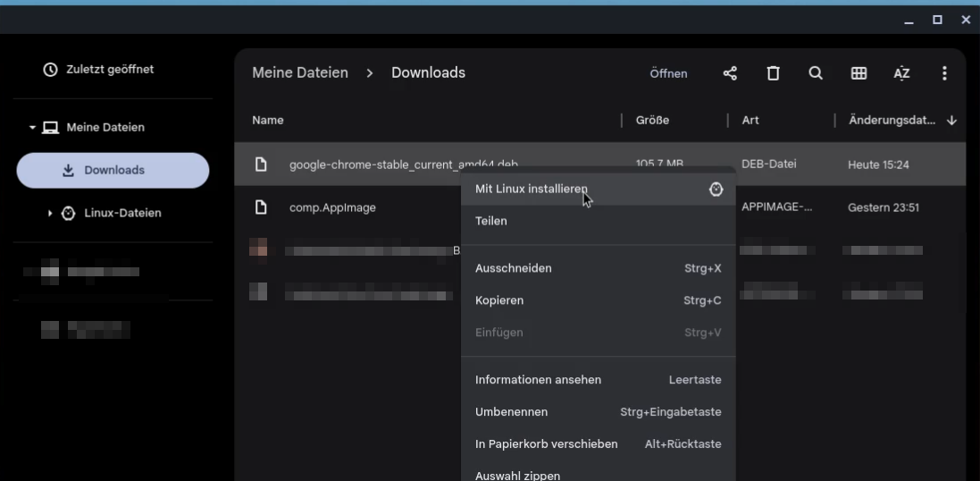Click the laptop icon for Meine Dateien
Image resolution: width=980 pixels, height=481 pixels.
tap(50, 128)
